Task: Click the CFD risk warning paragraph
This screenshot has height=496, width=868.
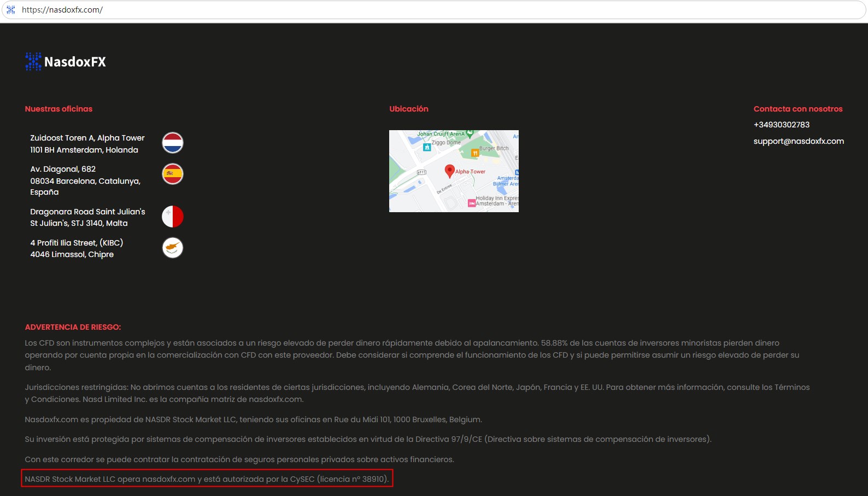Action: tap(412, 355)
